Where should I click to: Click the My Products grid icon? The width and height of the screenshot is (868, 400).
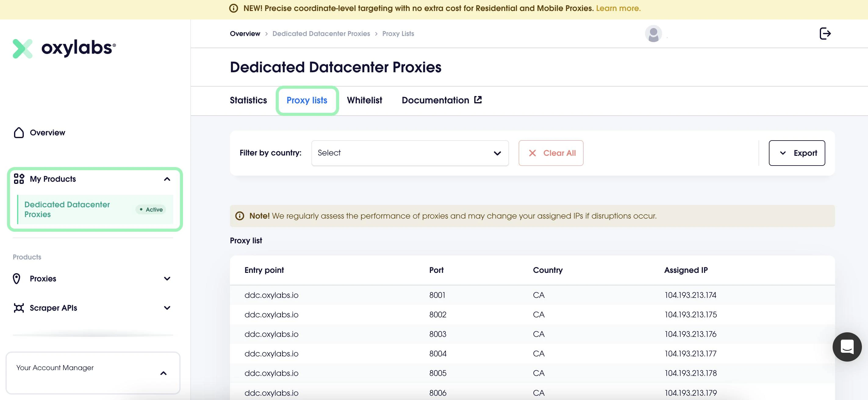click(19, 179)
